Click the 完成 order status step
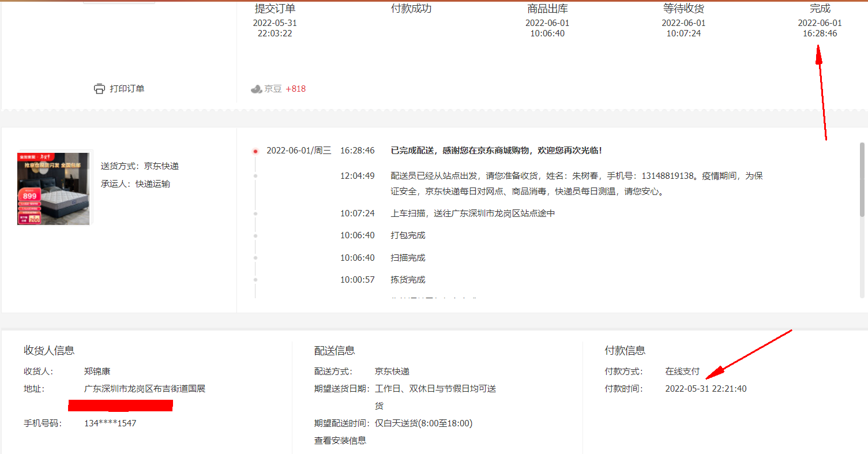 coord(820,9)
